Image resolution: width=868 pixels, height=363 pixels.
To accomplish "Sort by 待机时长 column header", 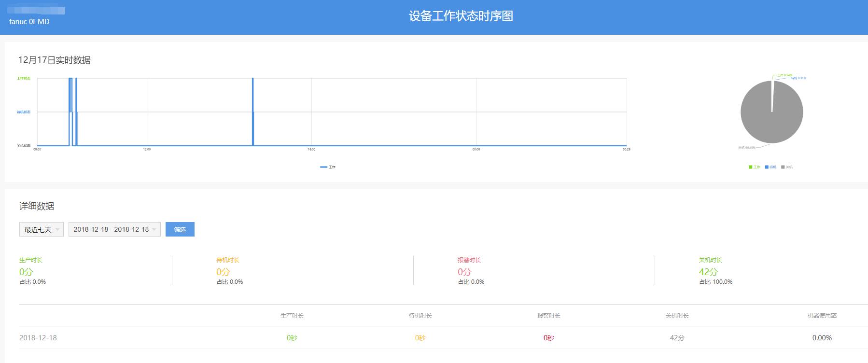I will (x=420, y=316).
